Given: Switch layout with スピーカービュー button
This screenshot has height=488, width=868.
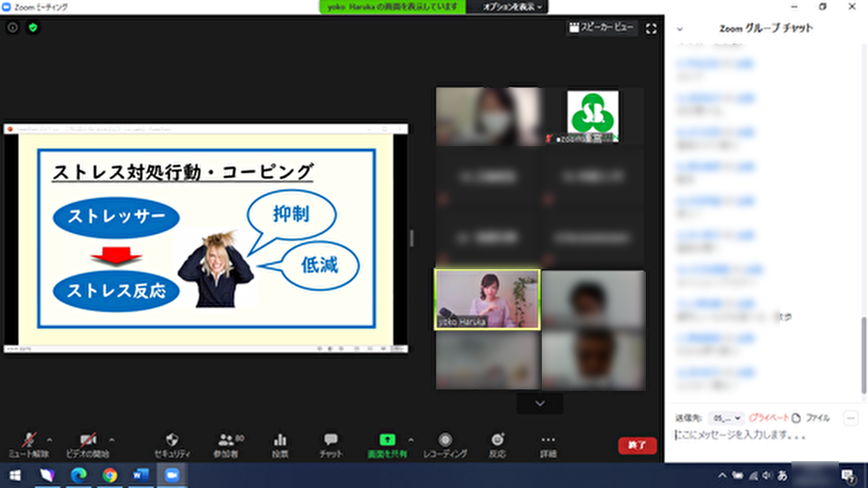Looking at the screenshot, I should (601, 28).
